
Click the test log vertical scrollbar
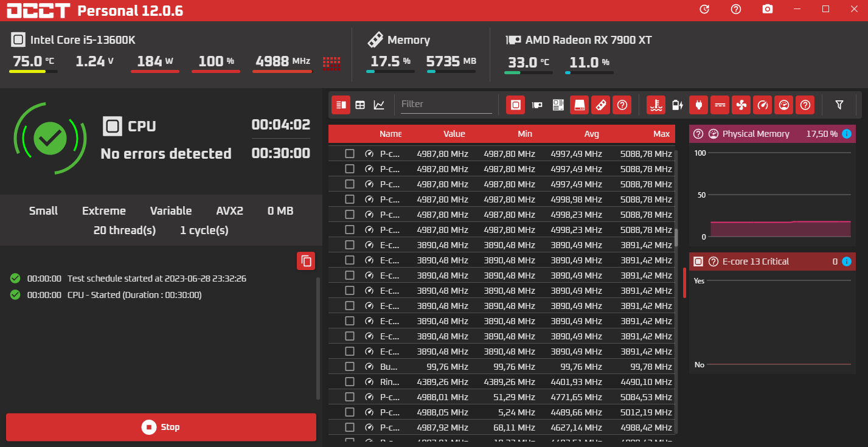[318, 338]
